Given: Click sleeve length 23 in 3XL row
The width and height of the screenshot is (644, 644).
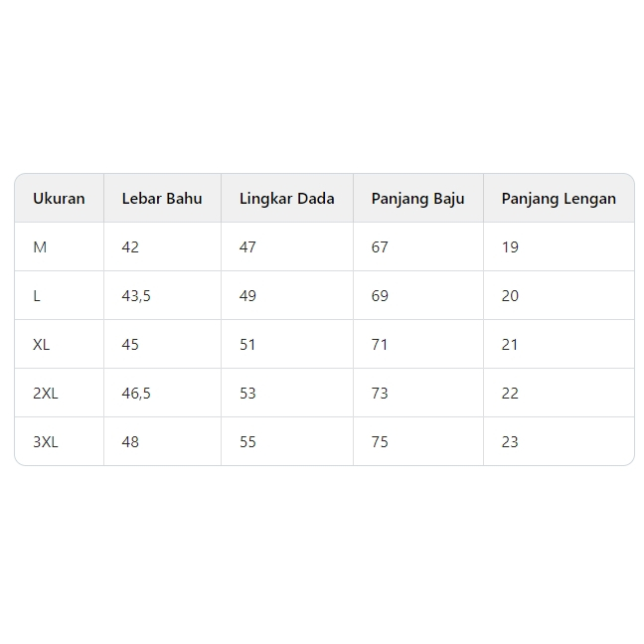Looking at the screenshot, I should (510, 441).
